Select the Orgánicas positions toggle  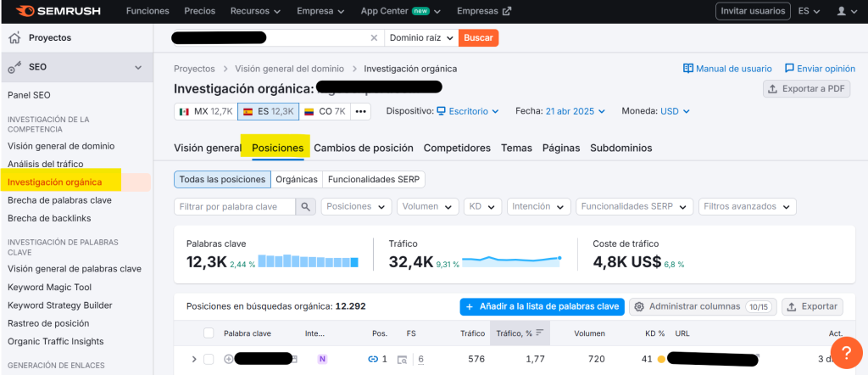pos(297,179)
